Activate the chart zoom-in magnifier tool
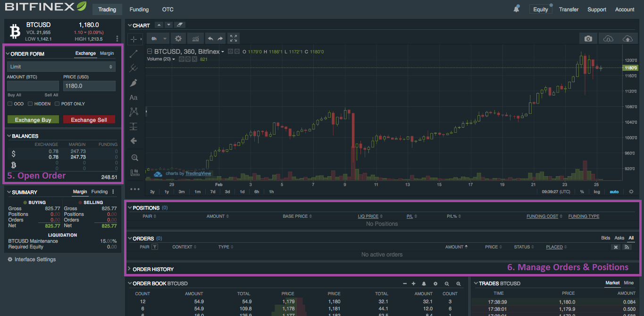 click(x=134, y=158)
